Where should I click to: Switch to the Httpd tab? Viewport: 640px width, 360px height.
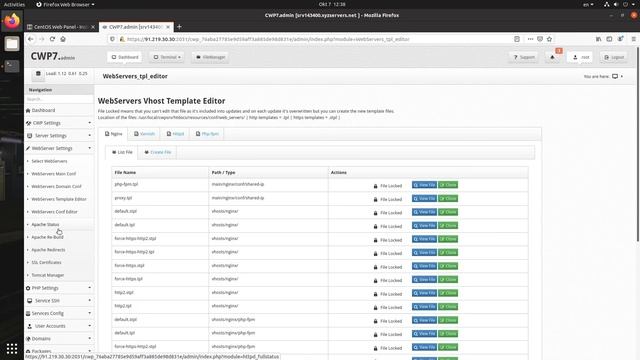coord(175,134)
